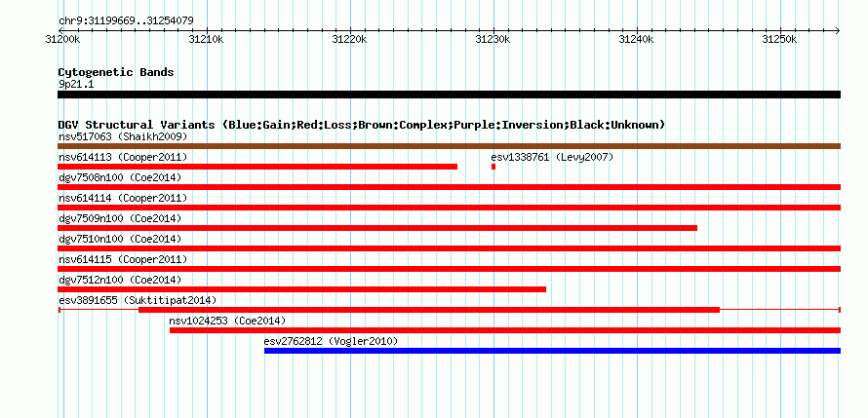Open the dgv7508n100 (Coe2014) label
The width and height of the screenshot is (868, 418).
(x=120, y=177)
